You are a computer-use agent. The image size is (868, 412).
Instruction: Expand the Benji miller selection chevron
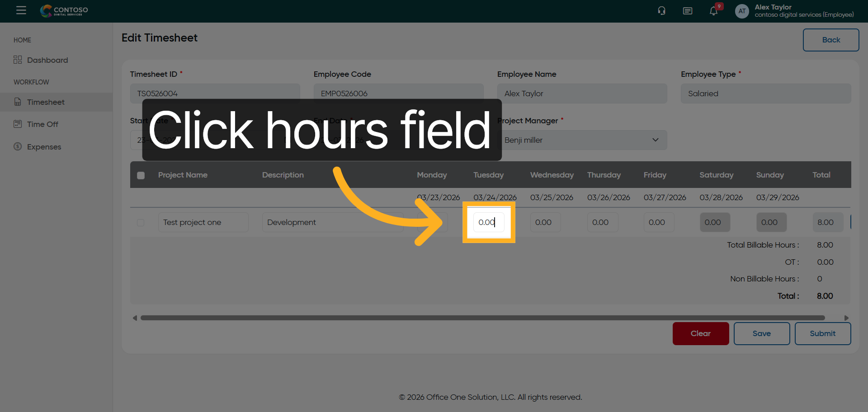(x=656, y=140)
